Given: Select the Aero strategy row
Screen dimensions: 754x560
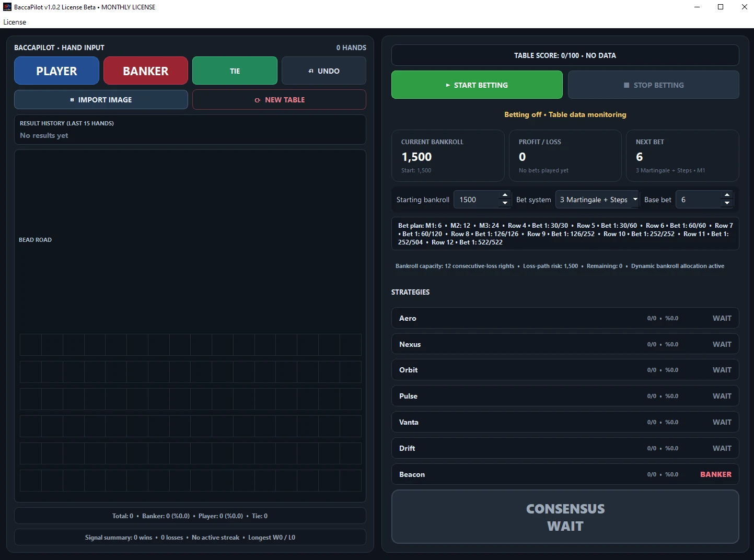Looking at the screenshot, I should 565,318.
